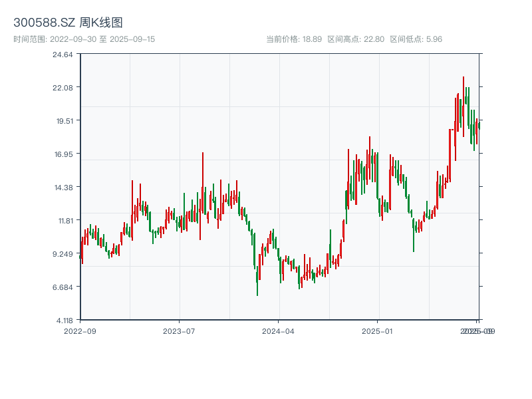Select the 时间范围 date range text
Image resolution: width=532 pixels, height=399 pixels.
pyautogui.click(x=84, y=39)
